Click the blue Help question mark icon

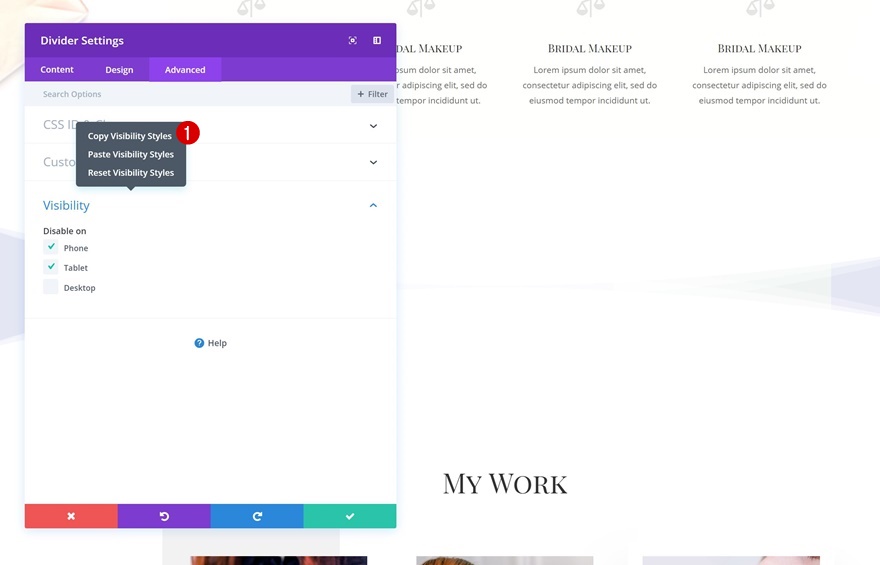[199, 343]
